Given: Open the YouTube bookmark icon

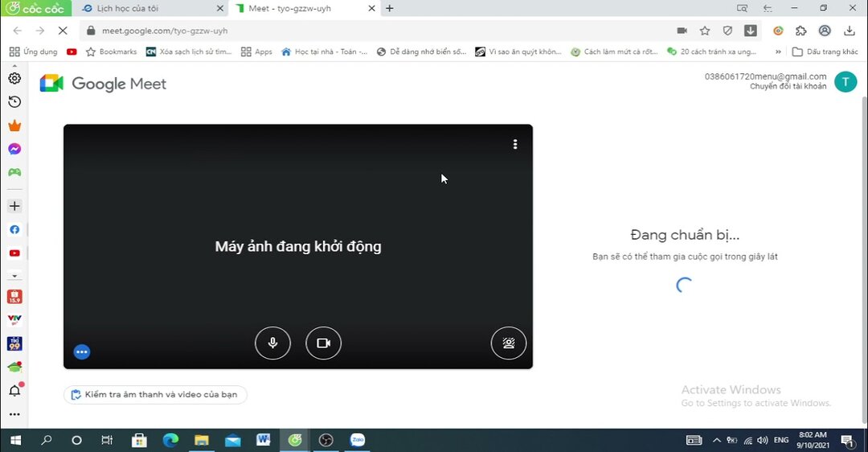Looking at the screenshot, I should pos(72,51).
